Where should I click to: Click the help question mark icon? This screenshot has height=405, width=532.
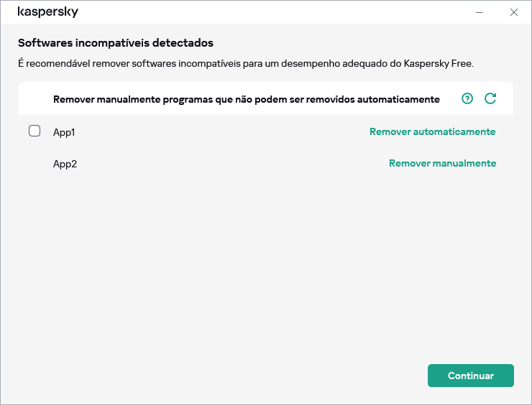click(467, 99)
